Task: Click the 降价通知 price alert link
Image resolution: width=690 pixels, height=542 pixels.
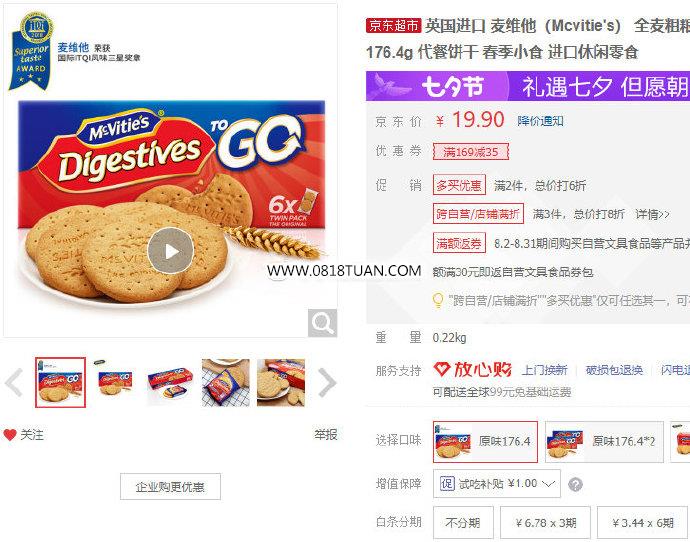Action: pos(540,121)
